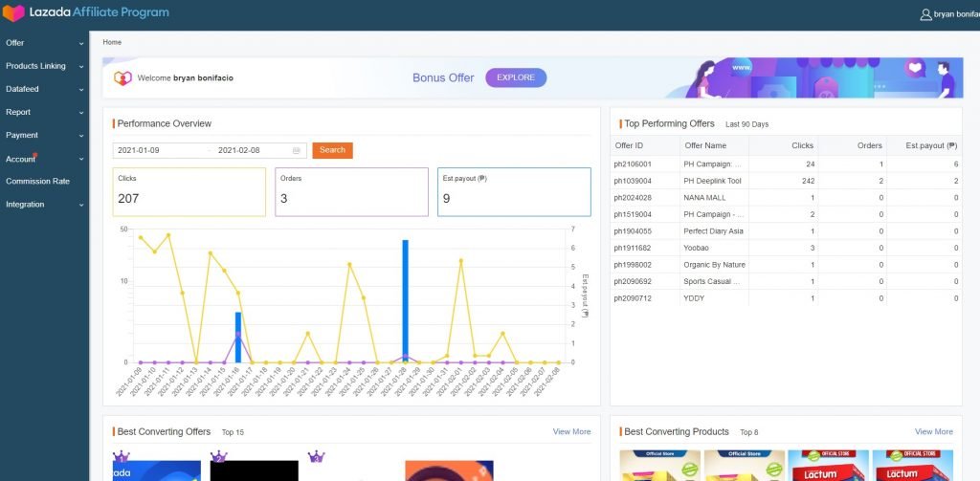The width and height of the screenshot is (980, 481).
Task: Open first Best Converting Products thumbnail
Action: (x=660, y=466)
